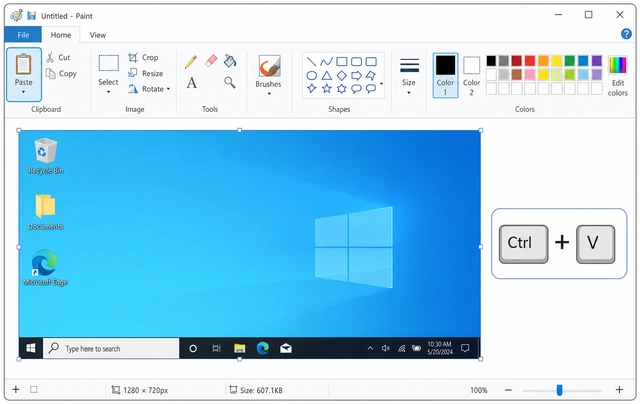
Task: Click File Explorer in the pasted taskbar
Action: 240,348
